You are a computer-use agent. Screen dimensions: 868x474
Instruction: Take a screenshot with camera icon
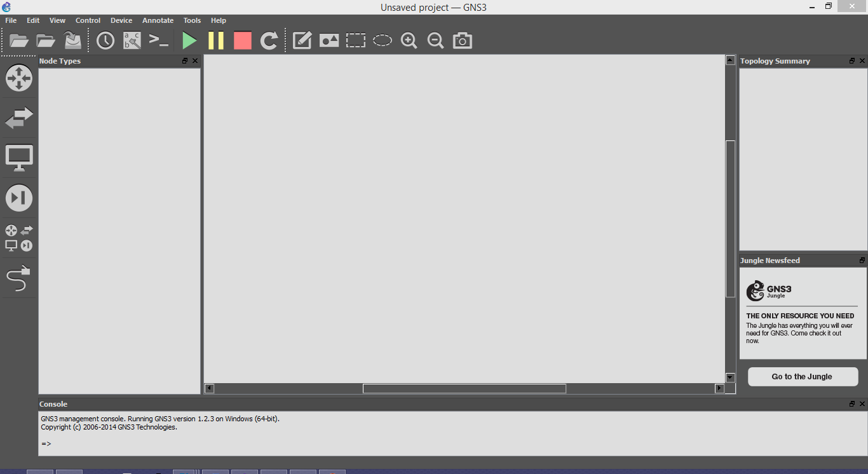(463, 41)
